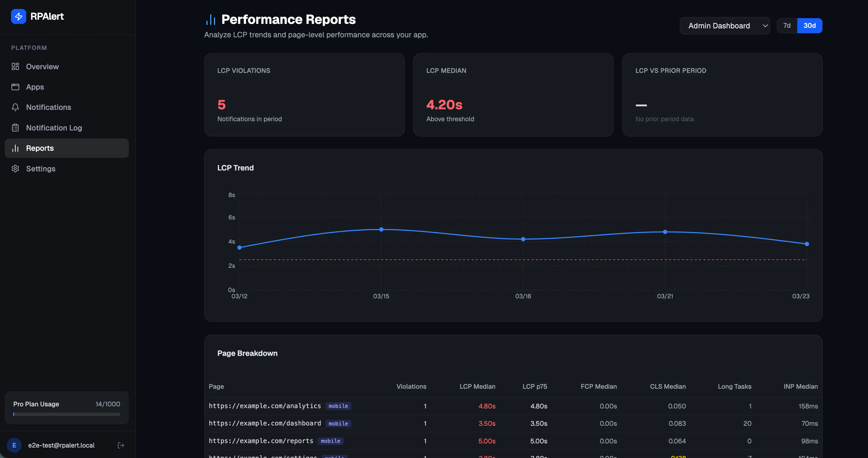The width and height of the screenshot is (868, 458).
Task: Click the Overview grid icon
Action: click(x=15, y=67)
